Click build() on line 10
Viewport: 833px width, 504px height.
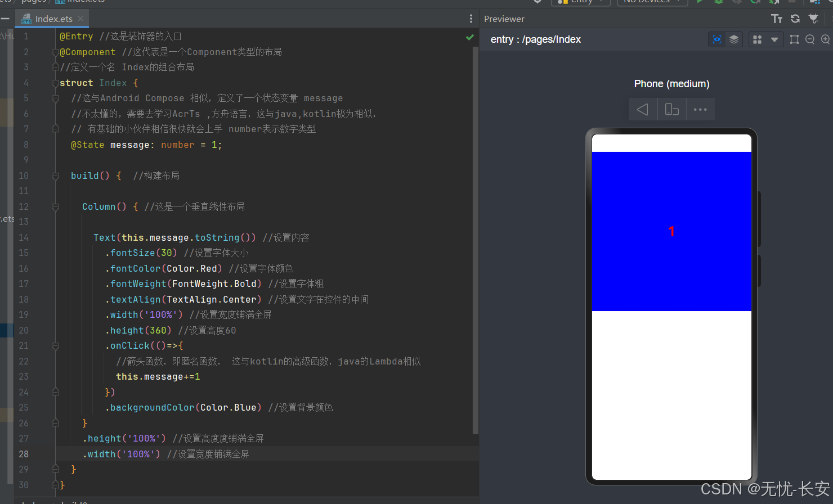pyautogui.click(x=90, y=175)
